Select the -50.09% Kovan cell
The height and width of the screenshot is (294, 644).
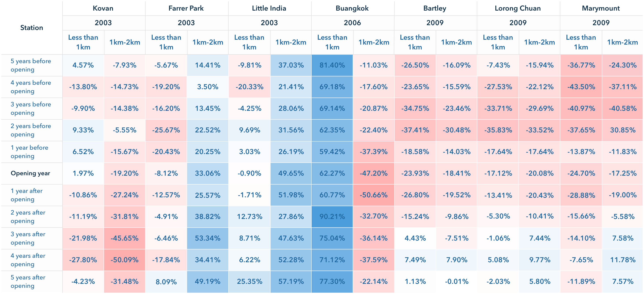click(125, 260)
